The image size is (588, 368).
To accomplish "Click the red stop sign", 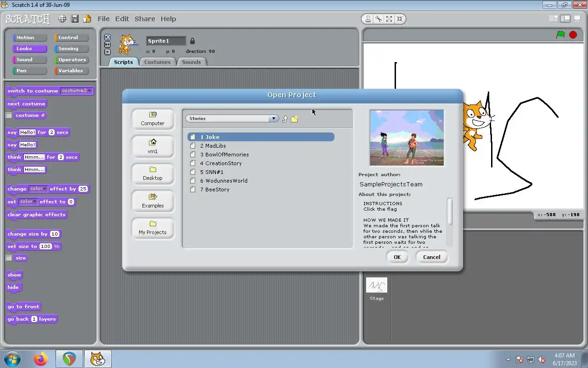I will click(573, 34).
